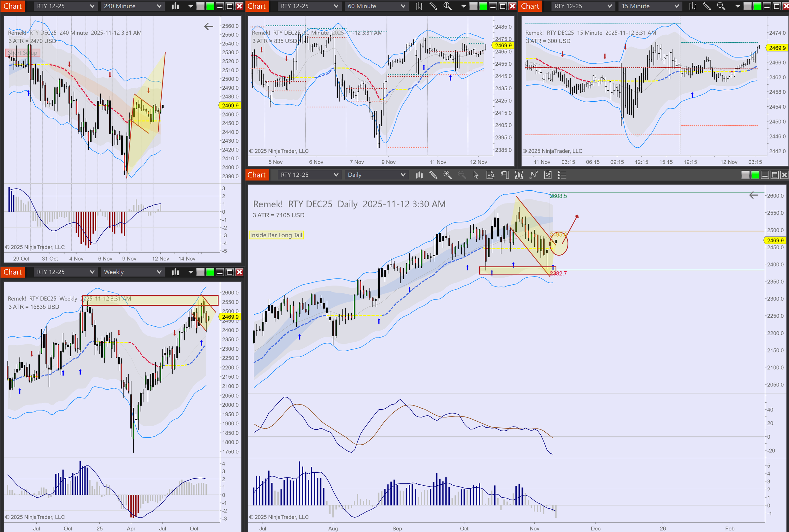
Task: Toggle gray interval link on Daily chart
Action: pos(745,175)
